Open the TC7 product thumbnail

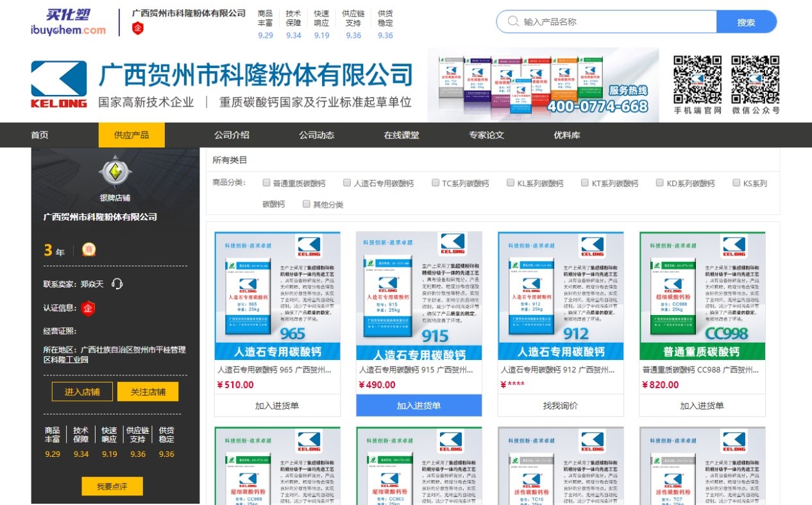(702, 466)
